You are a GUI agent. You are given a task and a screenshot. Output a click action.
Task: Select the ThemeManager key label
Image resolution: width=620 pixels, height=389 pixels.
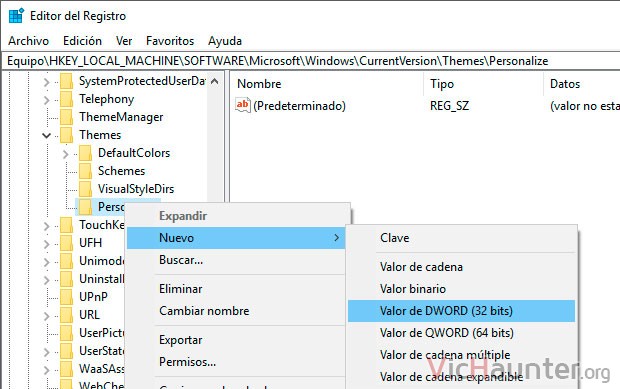point(121,117)
